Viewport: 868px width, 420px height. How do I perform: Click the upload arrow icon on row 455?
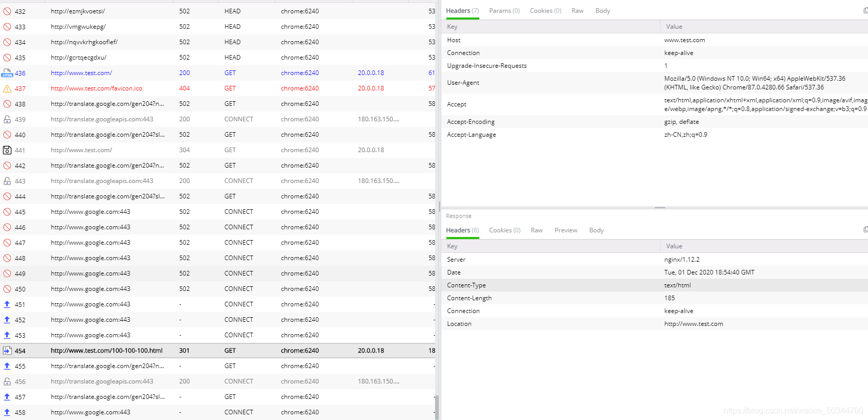(7, 366)
